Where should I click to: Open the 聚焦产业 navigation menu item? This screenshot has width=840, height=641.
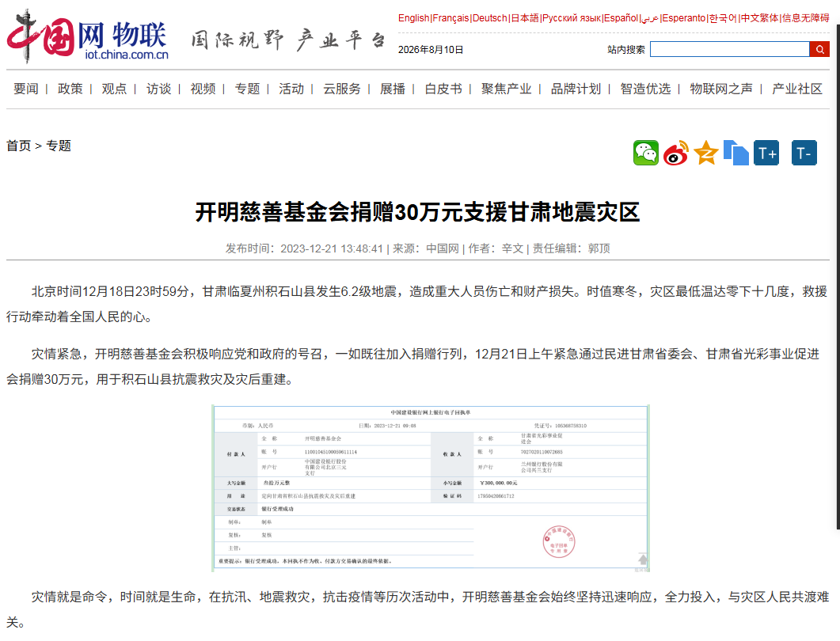[506, 89]
